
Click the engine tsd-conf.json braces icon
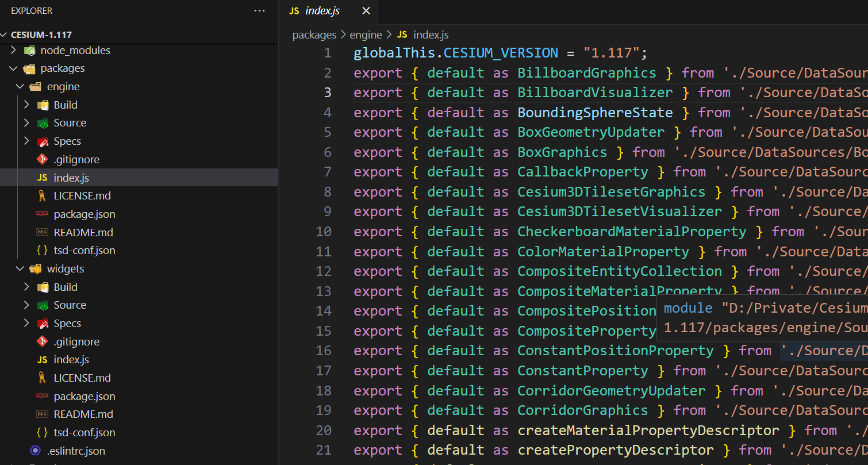(x=42, y=251)
